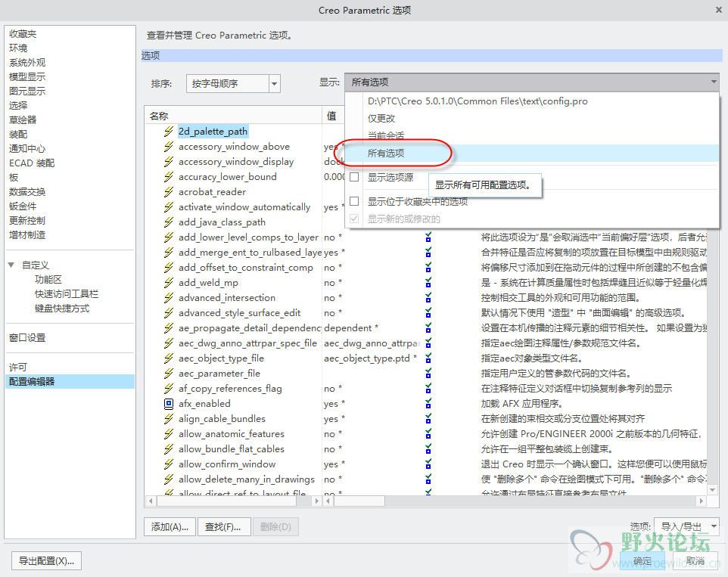
Task: Click status icon in allow_delete_many_in_drawings row
Action: (x=428, y=479)
